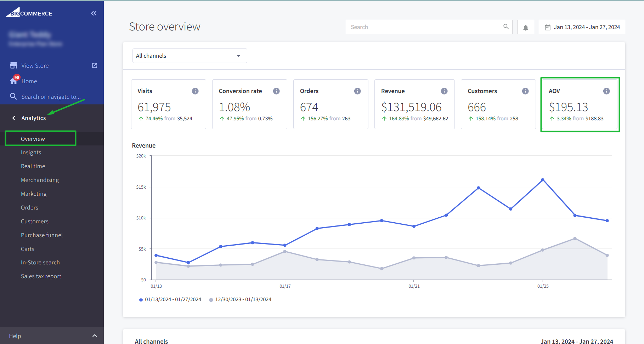The width and height of the screenshot is (644, 344).
Task: Open Purchase funnel report
Action: (x=42, y=235)
